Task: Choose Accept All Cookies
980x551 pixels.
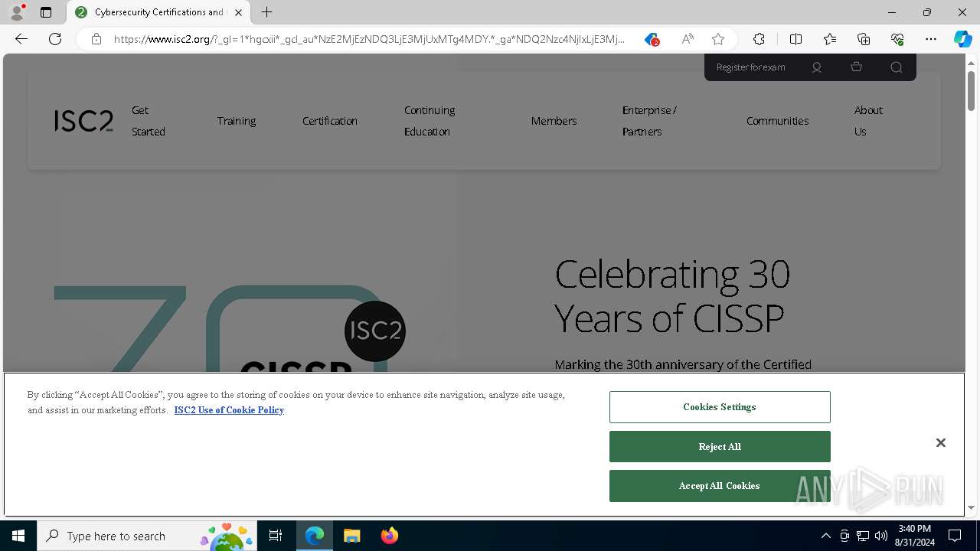Action: 720,486
